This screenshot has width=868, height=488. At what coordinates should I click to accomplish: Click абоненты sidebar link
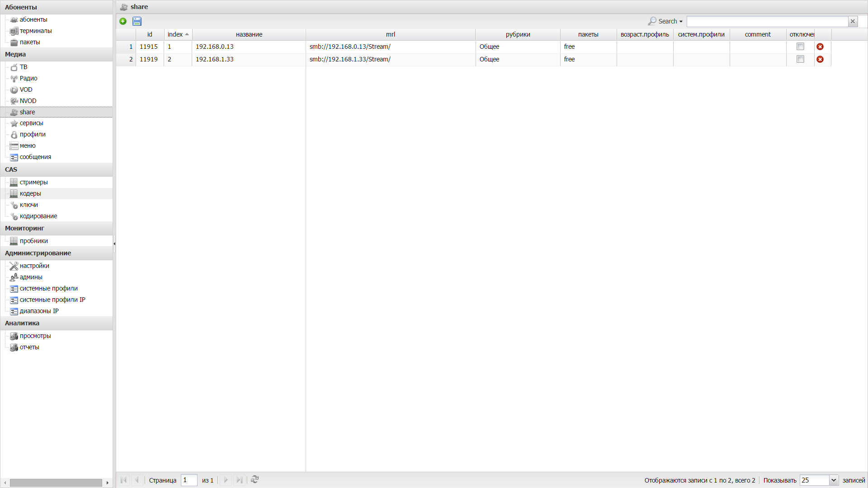[33, 19]
